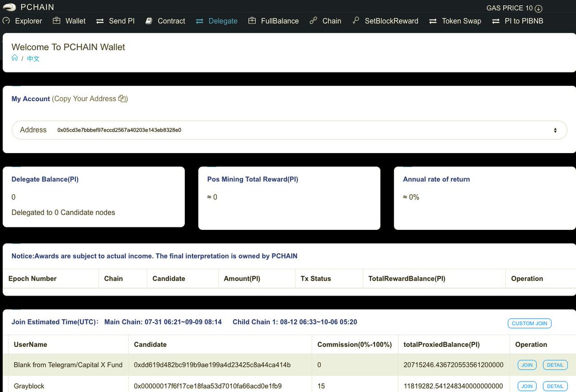Go to Send PI page
The width and height of the screenshot is (576, 392).
(x=121, y=21)
